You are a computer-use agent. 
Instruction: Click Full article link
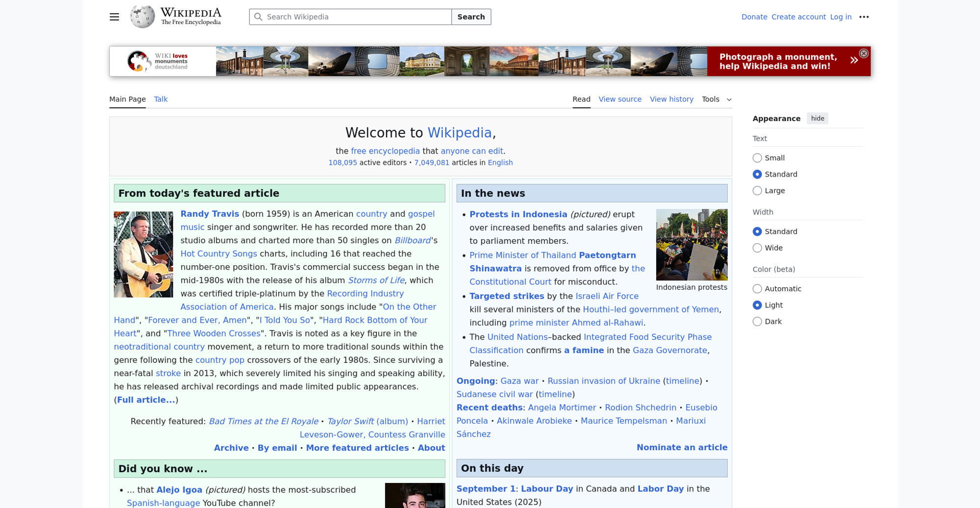[x=146, y=400]
